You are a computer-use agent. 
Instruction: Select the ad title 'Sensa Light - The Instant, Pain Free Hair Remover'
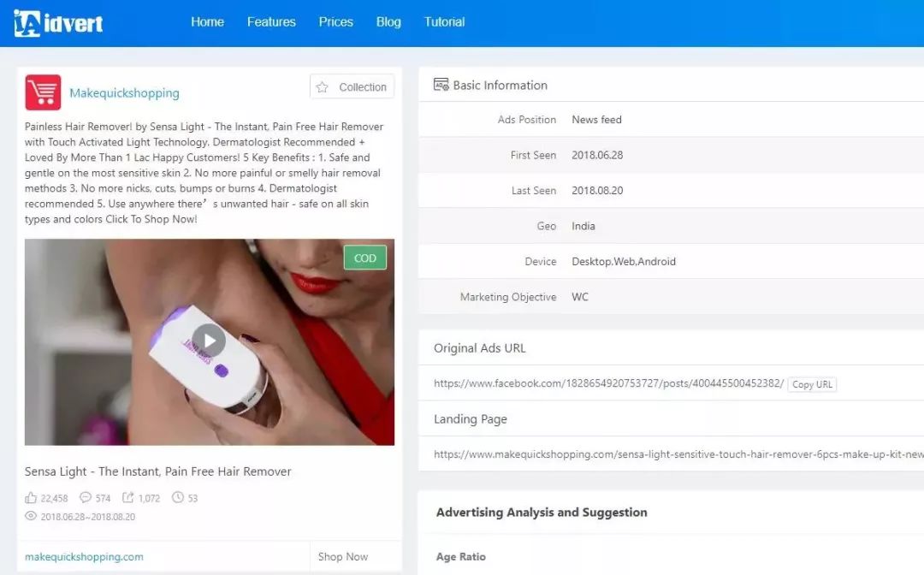pyautogui.click(x=158, y=471)
